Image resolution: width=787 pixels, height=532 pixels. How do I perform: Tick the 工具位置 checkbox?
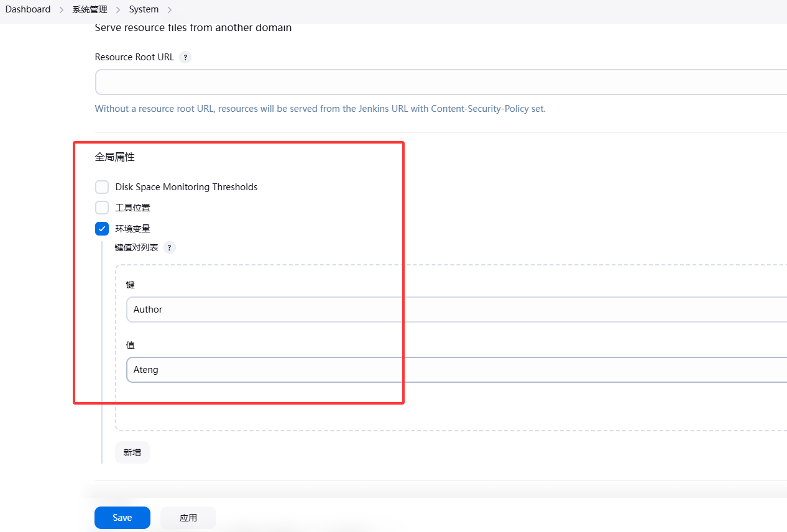tap(102, 208)
